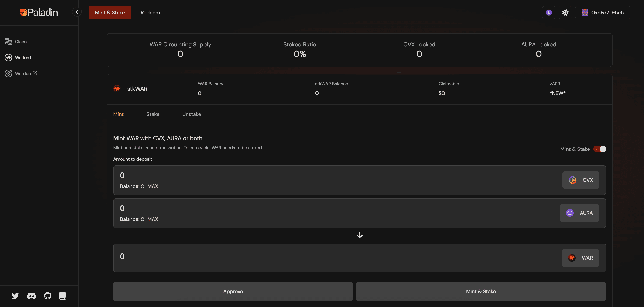Open the Warlord page in the sidebar
Image resolution: width=644 pixels, height=307 pixels.
point(18,58)
